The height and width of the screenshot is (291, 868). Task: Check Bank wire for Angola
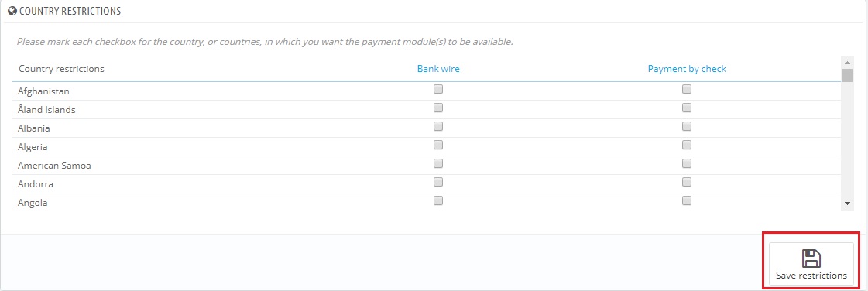(438, 200)
